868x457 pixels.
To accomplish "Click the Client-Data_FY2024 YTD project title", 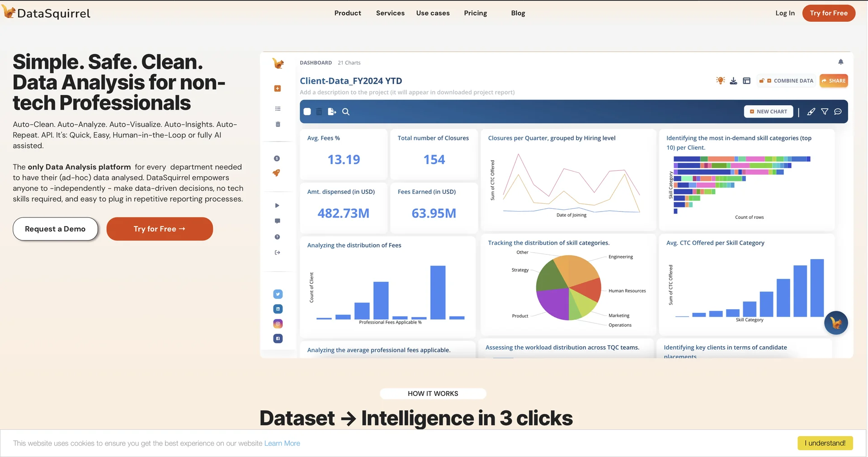I will [x=351, y=81].
